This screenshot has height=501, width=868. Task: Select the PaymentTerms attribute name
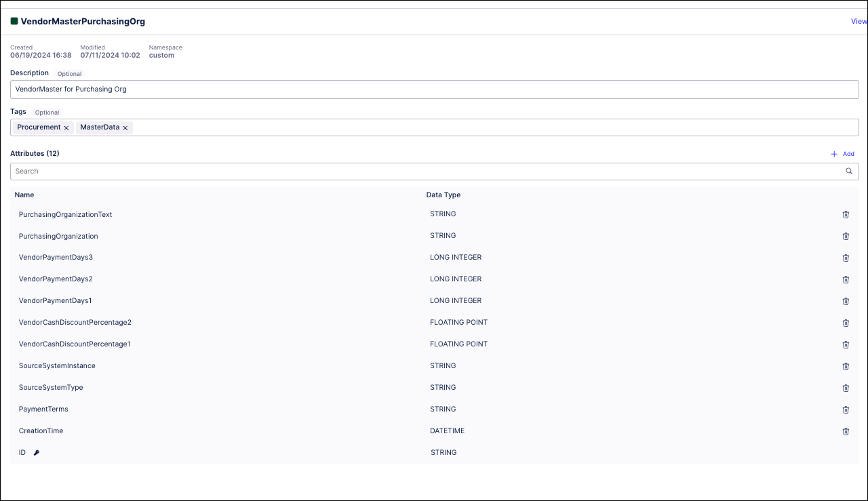(43, 409)
